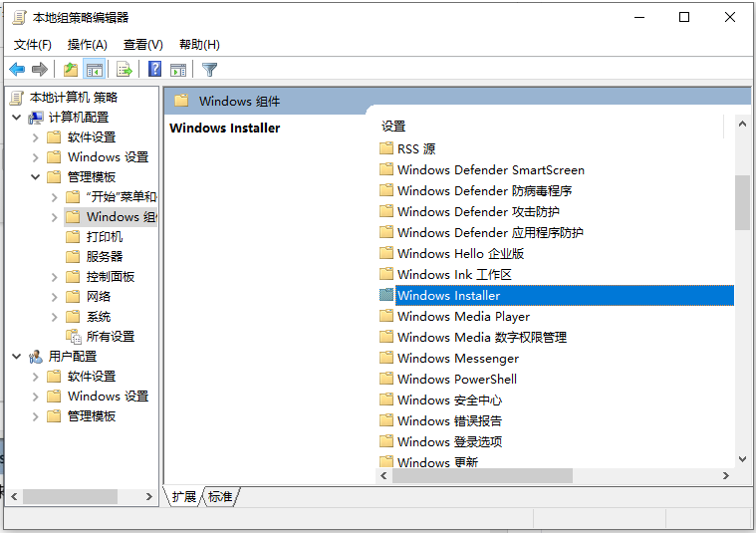Viewport: 756px width, 533px height.
Task: Click the Export list toolbar icon
Action: coord(125,70)
